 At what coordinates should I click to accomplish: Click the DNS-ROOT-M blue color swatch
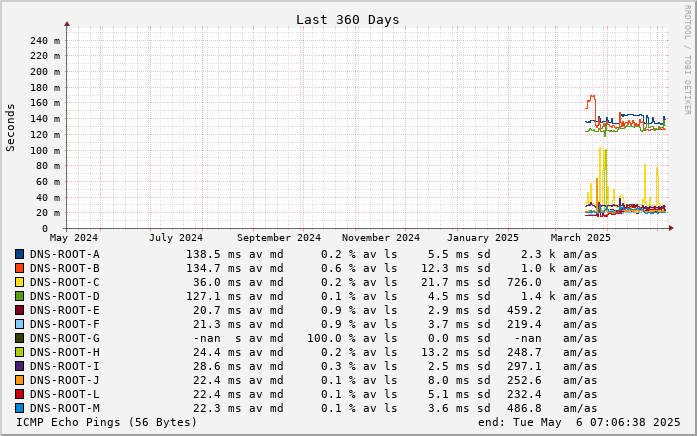[x=20, y=408]
